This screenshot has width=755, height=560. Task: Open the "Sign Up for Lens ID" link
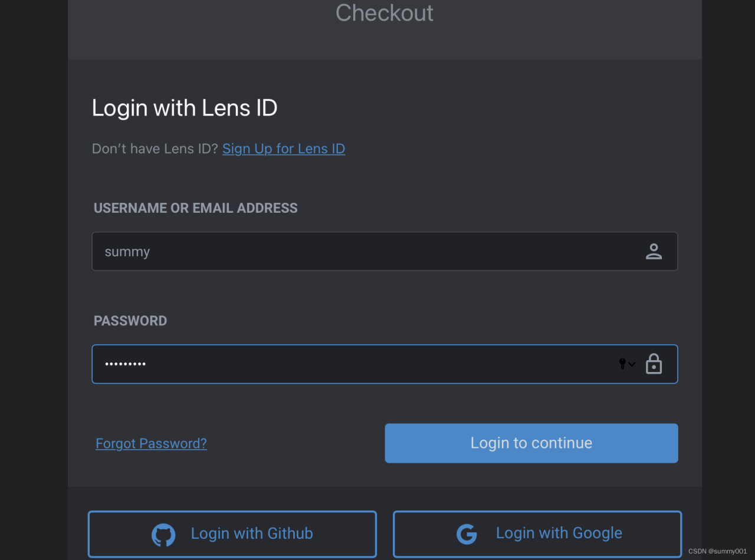click(283, 148)
